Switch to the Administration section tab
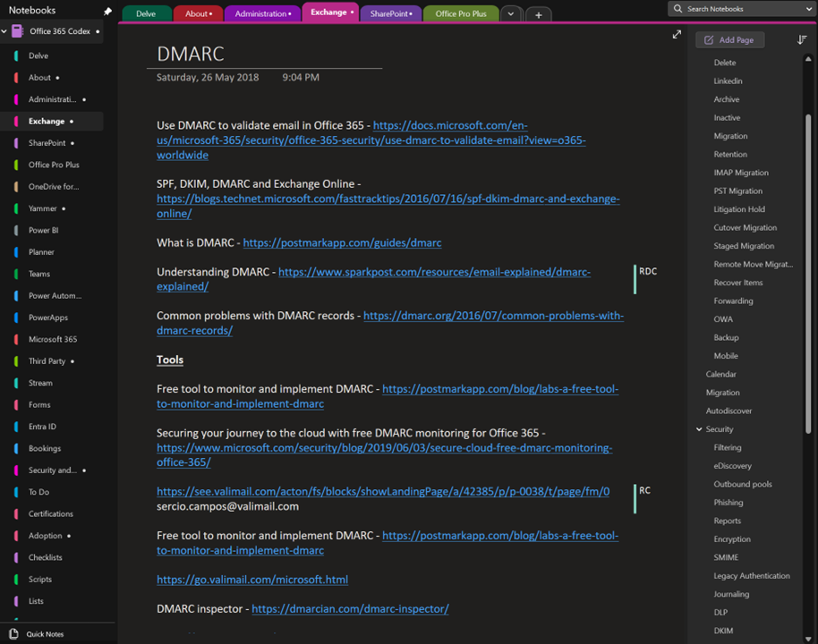This screenshot has width=818, height=644. [261, 14]
